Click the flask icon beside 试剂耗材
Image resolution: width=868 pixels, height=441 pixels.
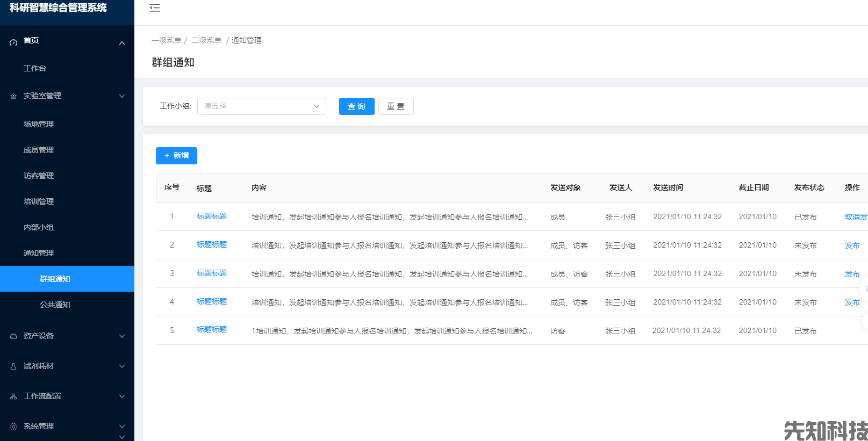pos(13,366)
